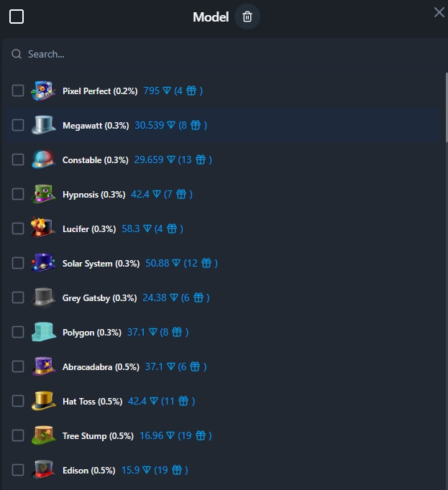Viewport: 448px width, 490px height.
Task: Toggle the select-all checkbox at top left
Action: [17, 17]
